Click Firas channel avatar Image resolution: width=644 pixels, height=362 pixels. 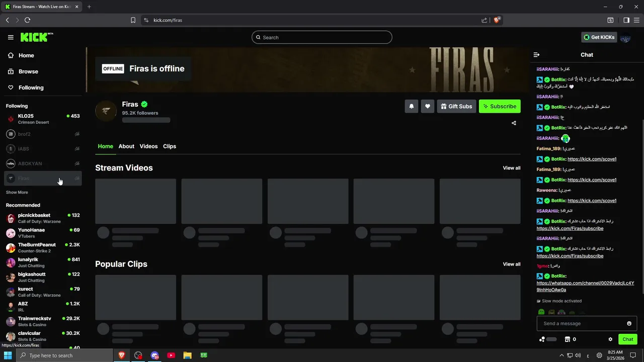pos(106,111)
